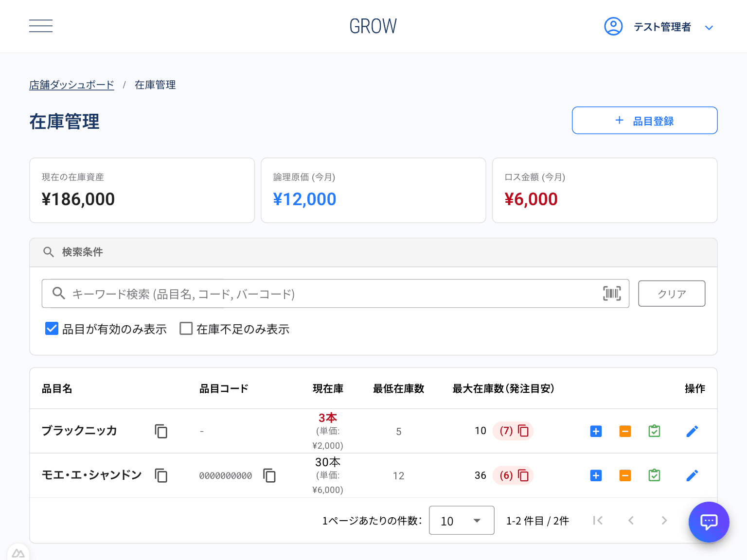The width and height of the screenshot is (747, 560).
Task: Copy the ブラックニッカ item name
Action: pyautogui.click(x=160, y=431)
